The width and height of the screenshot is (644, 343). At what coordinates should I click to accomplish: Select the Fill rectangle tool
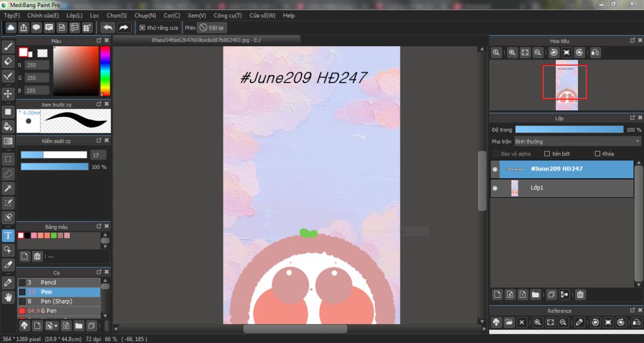point(8,111)
